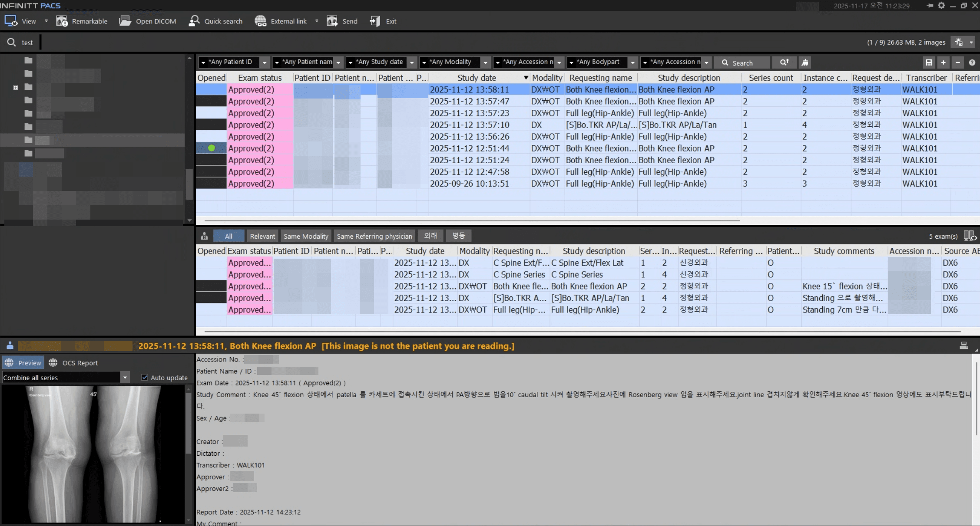Select the Same Referring physician button
The image size is (980, 526).
[x=374, y=236]
